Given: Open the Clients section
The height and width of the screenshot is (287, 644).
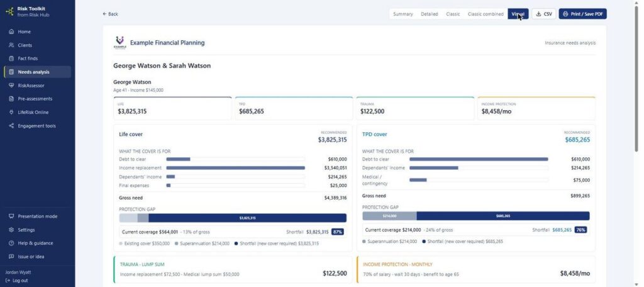Looking at the screenshot, I should pos(37,45).
